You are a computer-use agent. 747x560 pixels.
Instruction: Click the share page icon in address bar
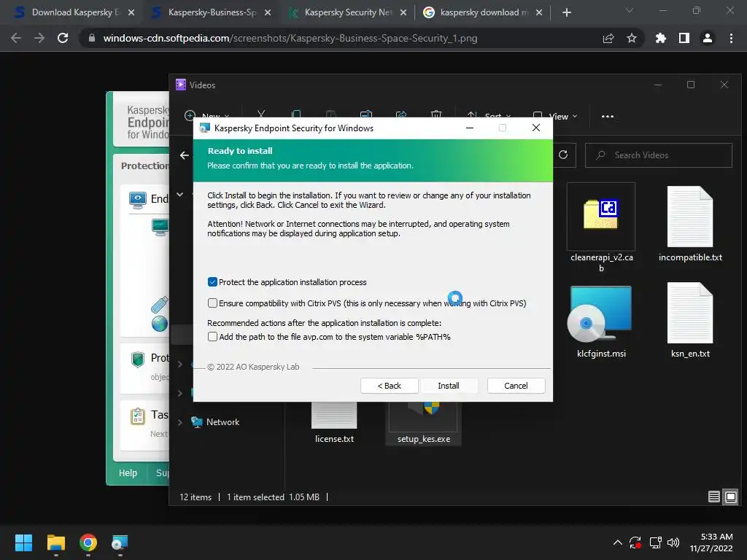click(608, 38)
